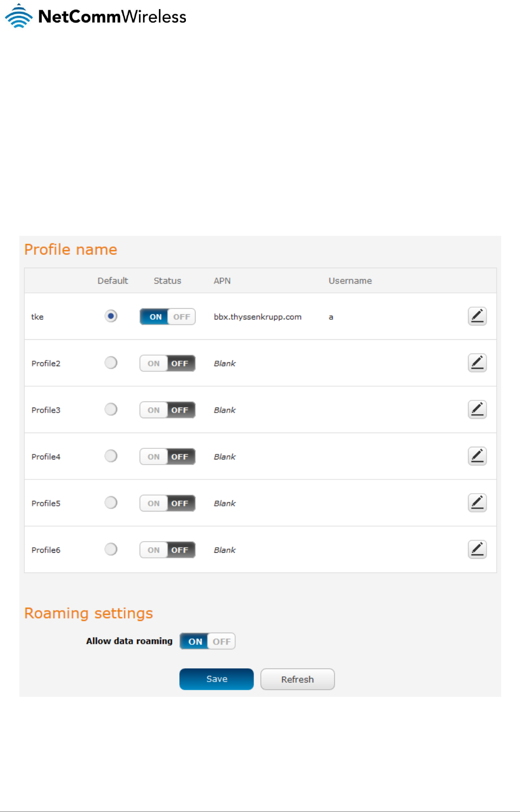Click the Save button
520x812 pixels.
tap(216, 679)
